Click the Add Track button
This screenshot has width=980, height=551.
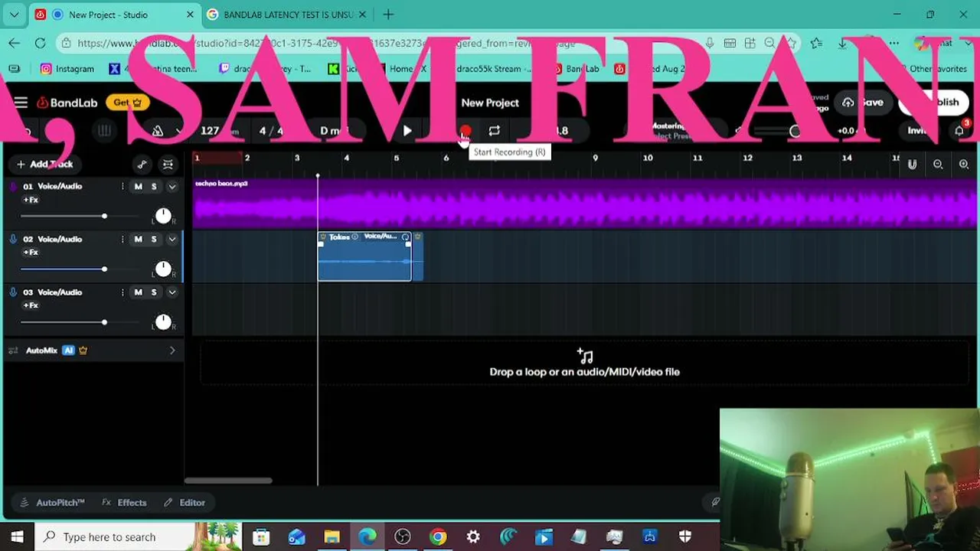(x=44, y=164)
